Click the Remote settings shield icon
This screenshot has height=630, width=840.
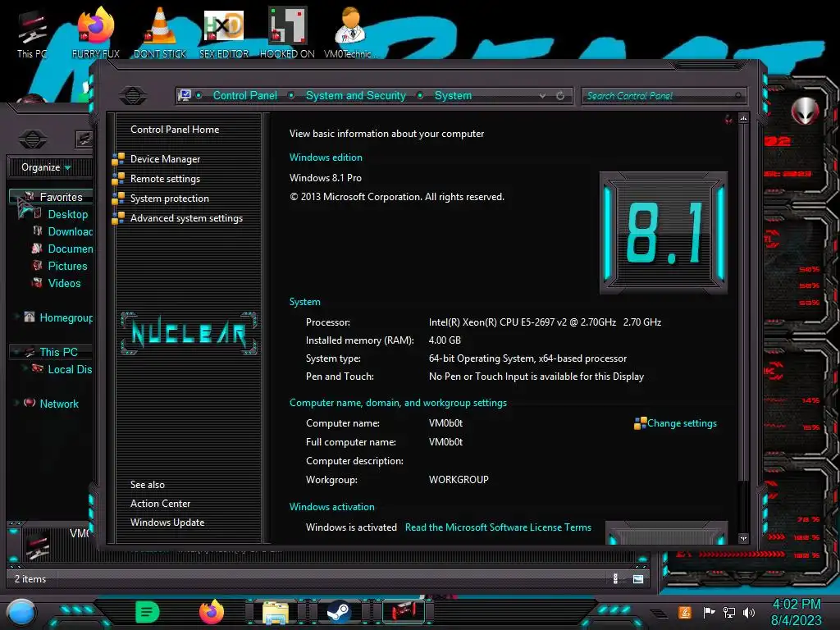118,178
